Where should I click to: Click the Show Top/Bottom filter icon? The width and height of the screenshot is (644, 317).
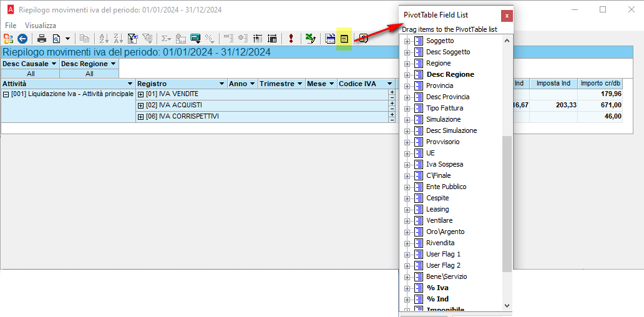tap(147, 39)
